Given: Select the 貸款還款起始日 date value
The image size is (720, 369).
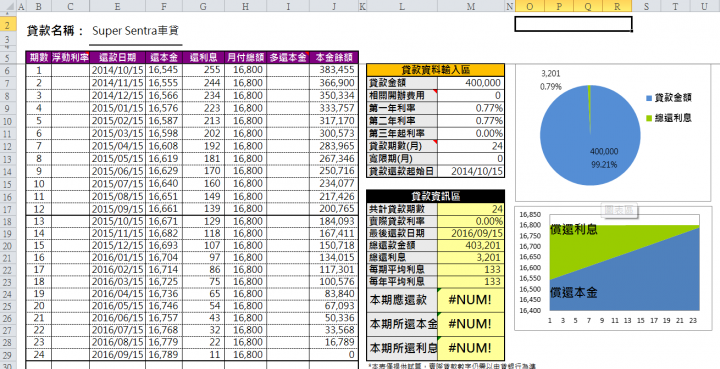Looking at the screenshot, I should point(471,171).
